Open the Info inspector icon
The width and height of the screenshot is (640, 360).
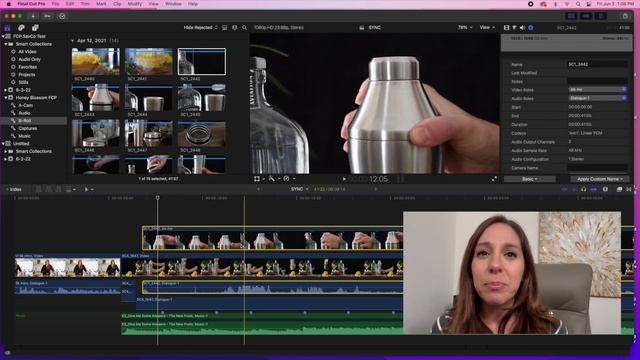[531, 28]
